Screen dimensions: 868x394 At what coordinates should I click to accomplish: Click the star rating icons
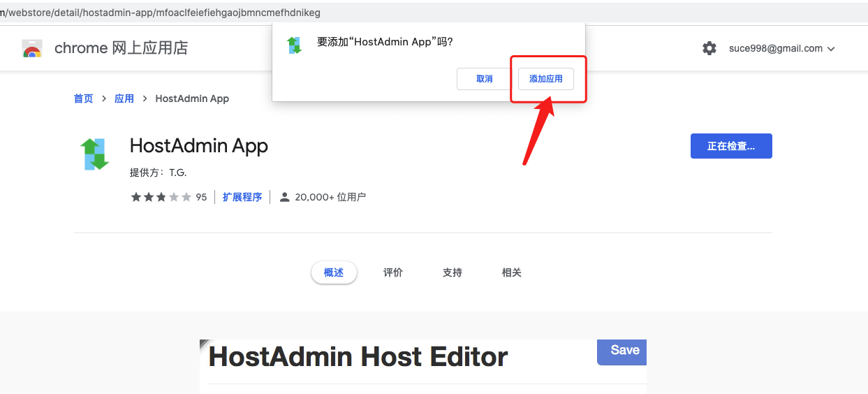(x=161, y=197)
